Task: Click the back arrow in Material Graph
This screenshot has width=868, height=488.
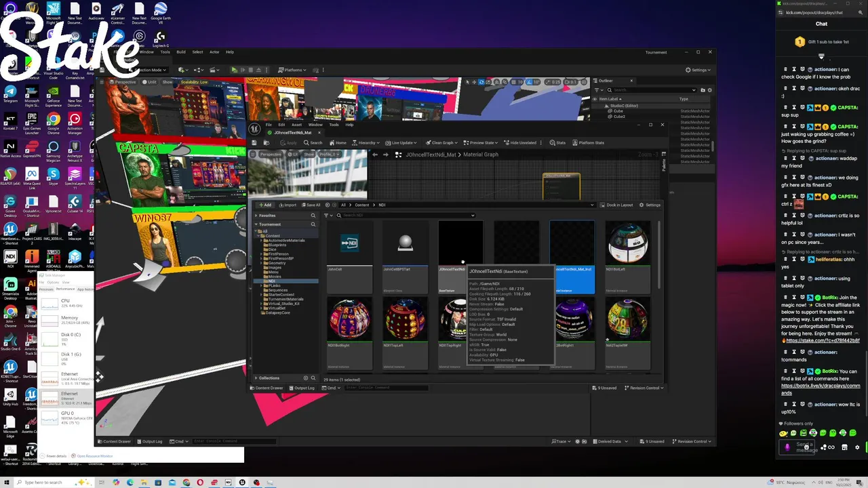Action: click(x=375, y=155)
